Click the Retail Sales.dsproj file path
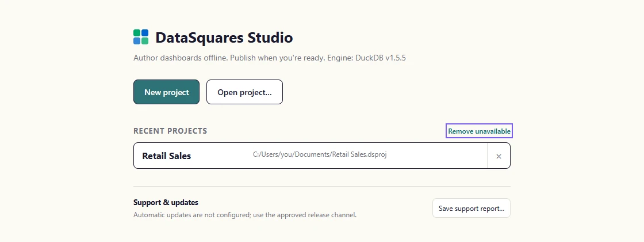Viewport: 644px width, 242px height. [320, 155]
